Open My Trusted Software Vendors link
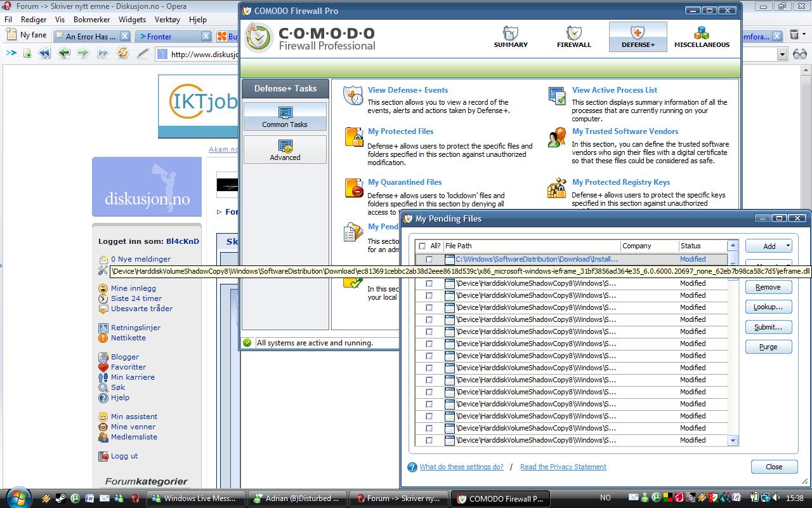 625,131
